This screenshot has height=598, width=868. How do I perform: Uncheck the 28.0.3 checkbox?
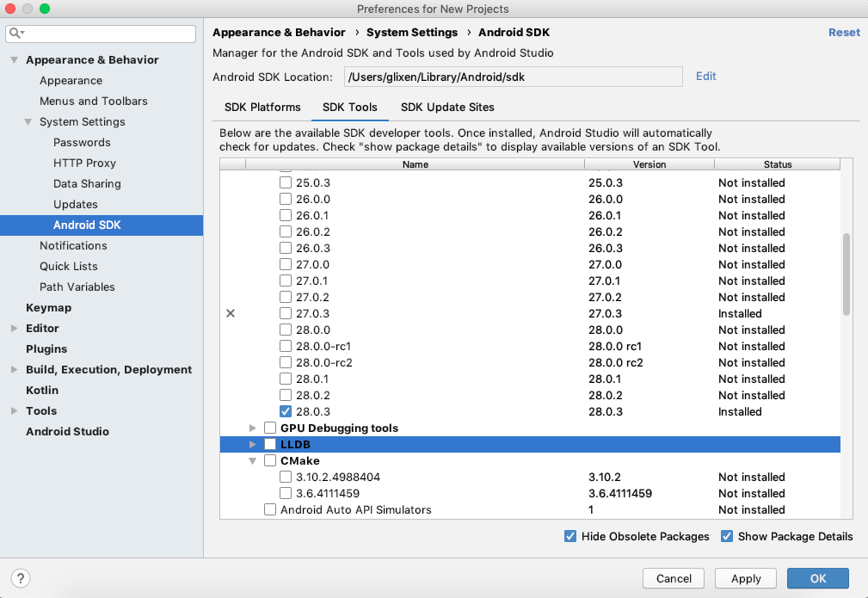[286, 411]
